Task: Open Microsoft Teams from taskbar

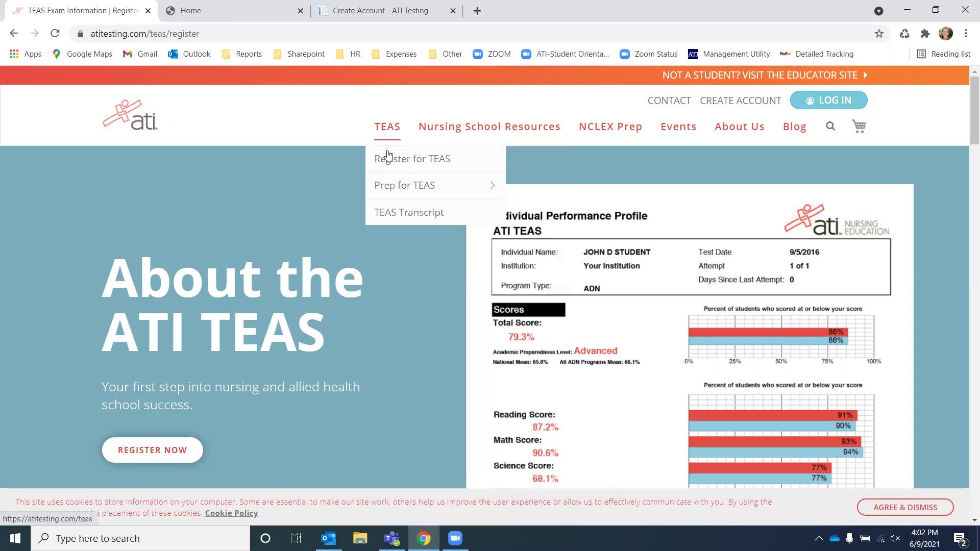Action: pyautogui.click(x=391, y=538)
